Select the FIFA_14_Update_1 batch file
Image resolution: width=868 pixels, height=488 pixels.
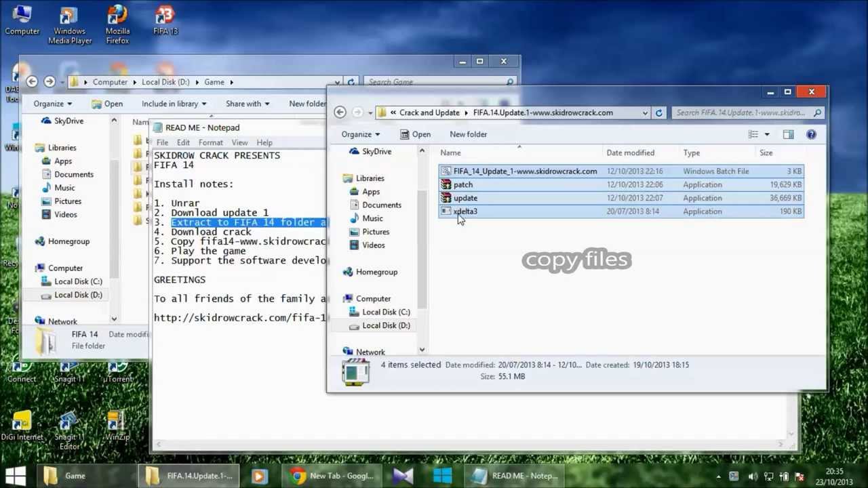[620, 171]
